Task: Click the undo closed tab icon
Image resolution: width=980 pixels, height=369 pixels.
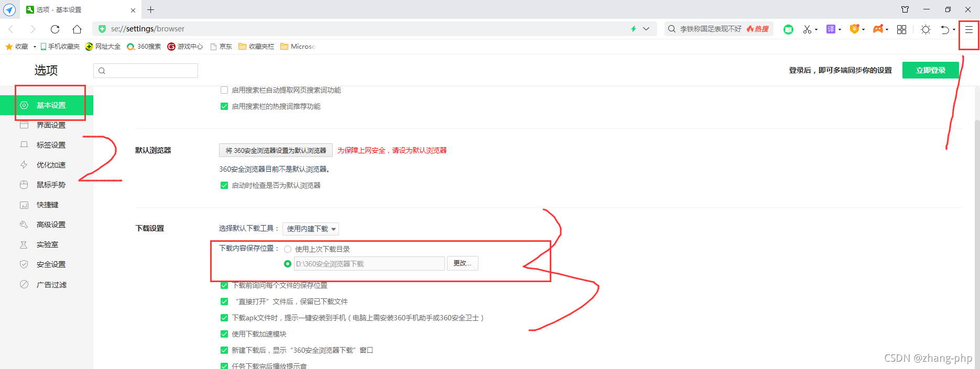Action: tap(945, 29)
